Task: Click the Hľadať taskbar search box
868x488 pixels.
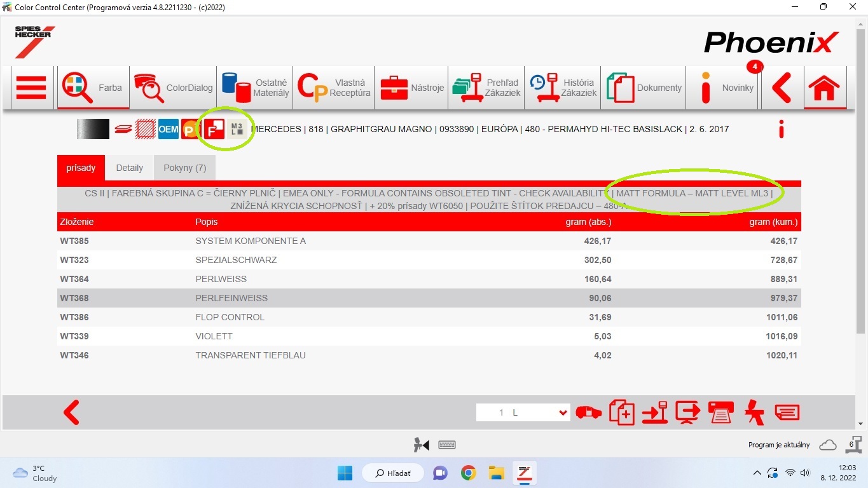Action: pos(394,473)
